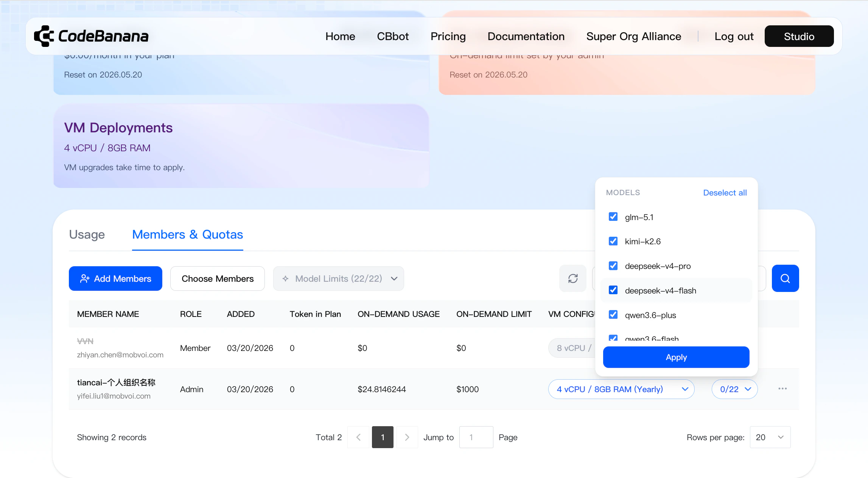This screenshot has height=478, width=868.
Task: Open the Pricing page
Action: (x=448, y=36)
